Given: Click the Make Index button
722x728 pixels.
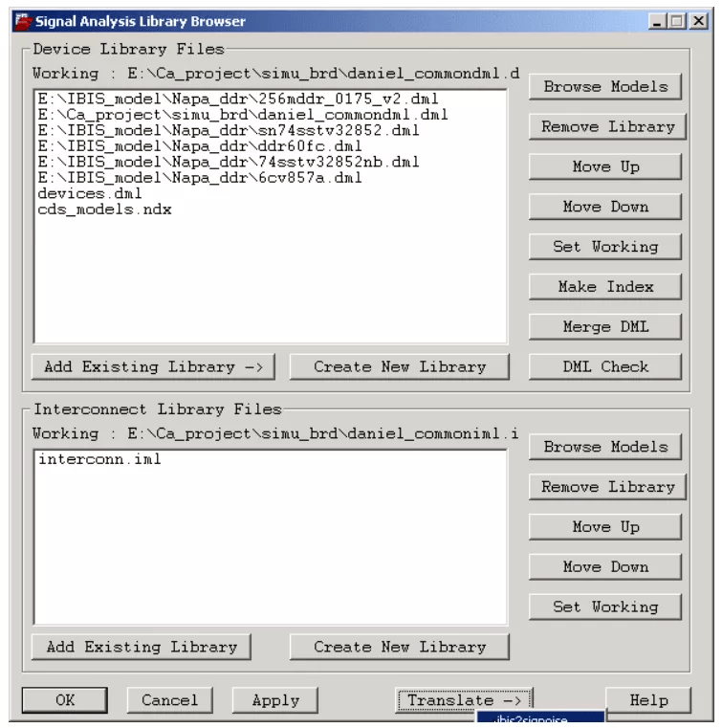Looking at the screenshot, I should click(x=605, y=286).
